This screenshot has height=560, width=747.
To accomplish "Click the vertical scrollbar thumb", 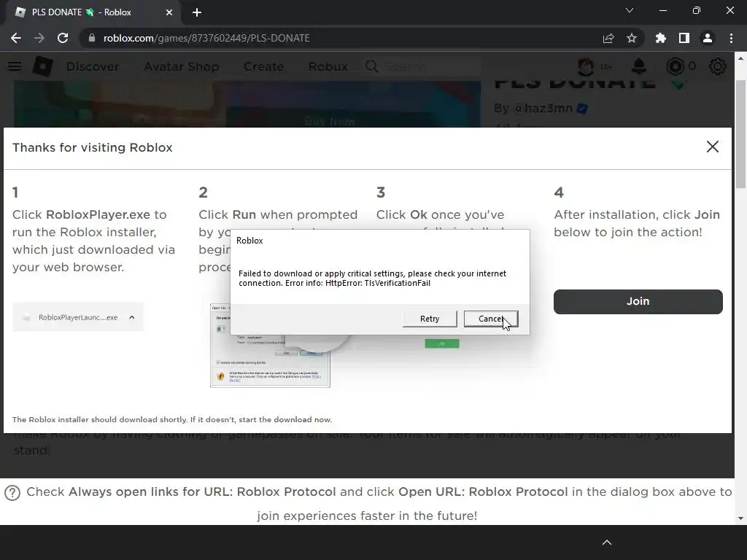I will 740,133.
